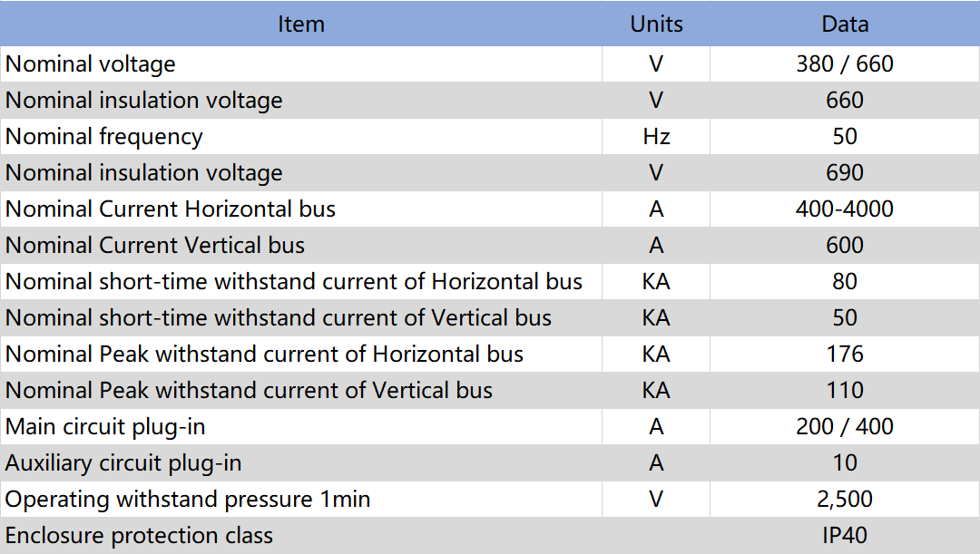Select the Data column header

(845, 24)
